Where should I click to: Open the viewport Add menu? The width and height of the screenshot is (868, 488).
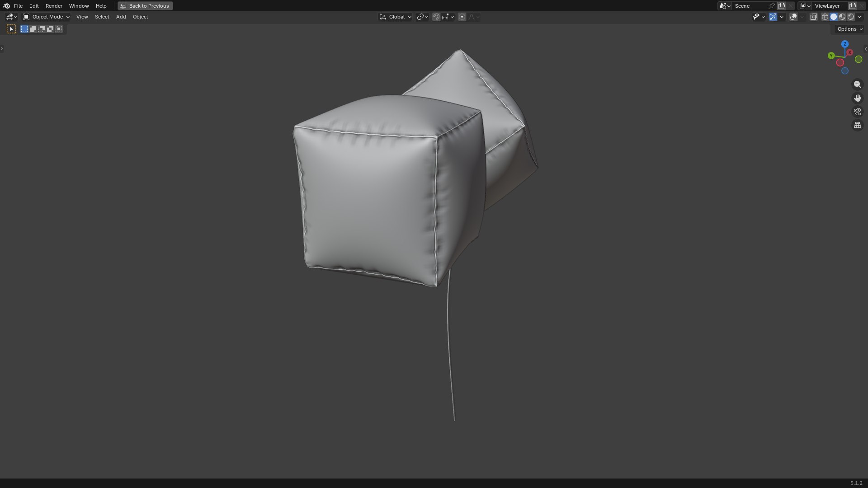tap(121, 17)
